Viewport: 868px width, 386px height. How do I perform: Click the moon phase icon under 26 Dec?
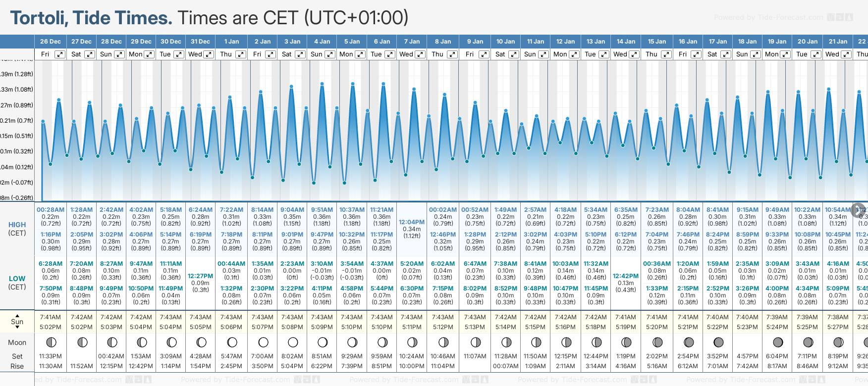coord(51,342)
